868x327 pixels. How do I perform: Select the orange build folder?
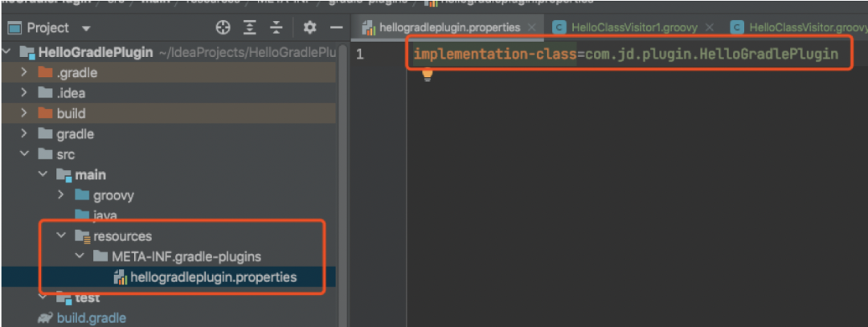pyautogui.click(x=71, y=113)
